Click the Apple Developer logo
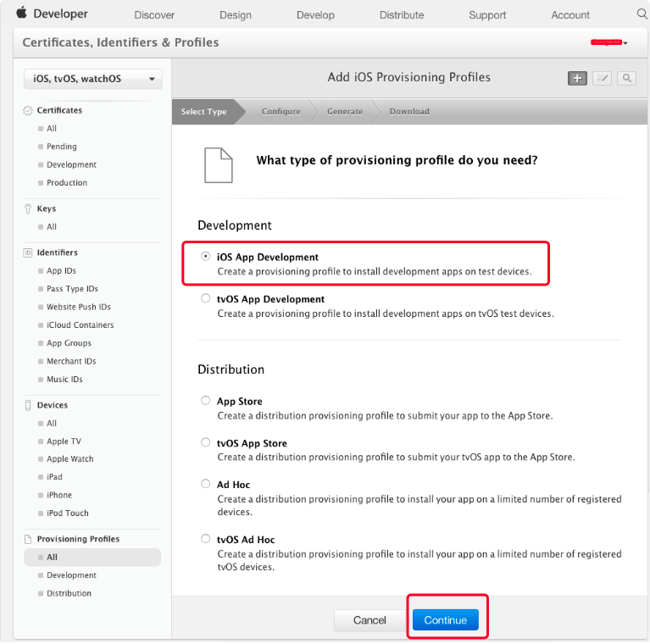This screenshot has height=644, width=650. (52, 14)
